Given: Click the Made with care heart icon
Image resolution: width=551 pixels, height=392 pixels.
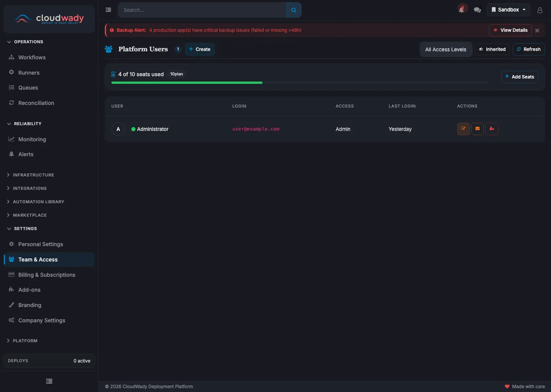Looking at the screenshot, I should coord(507,387).
